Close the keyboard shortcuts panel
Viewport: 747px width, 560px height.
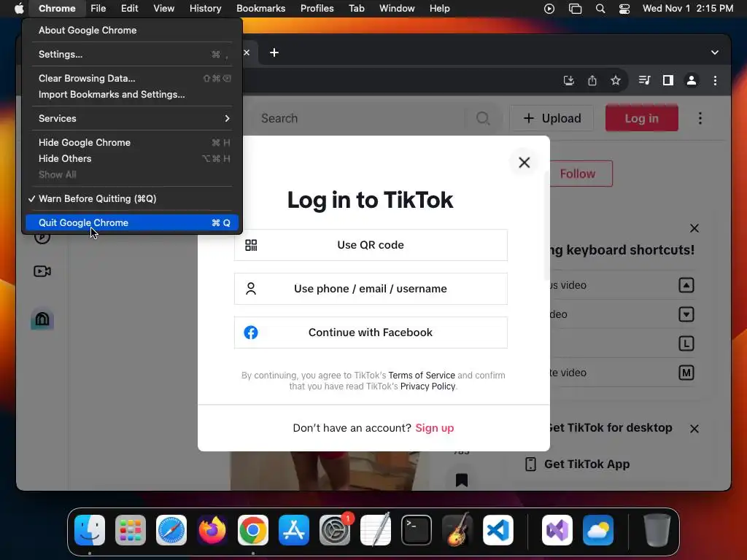(x=694, y=228)
